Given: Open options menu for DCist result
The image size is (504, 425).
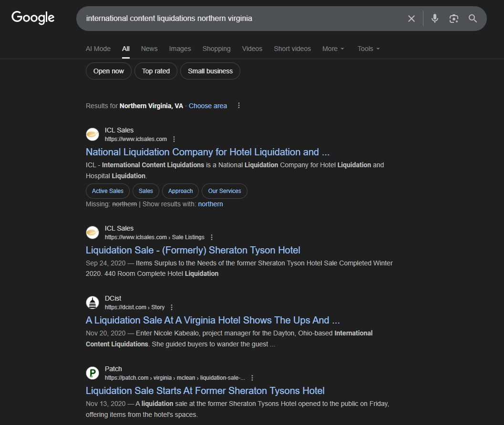Looking at the screenshot, I should [x=172, y=307].
